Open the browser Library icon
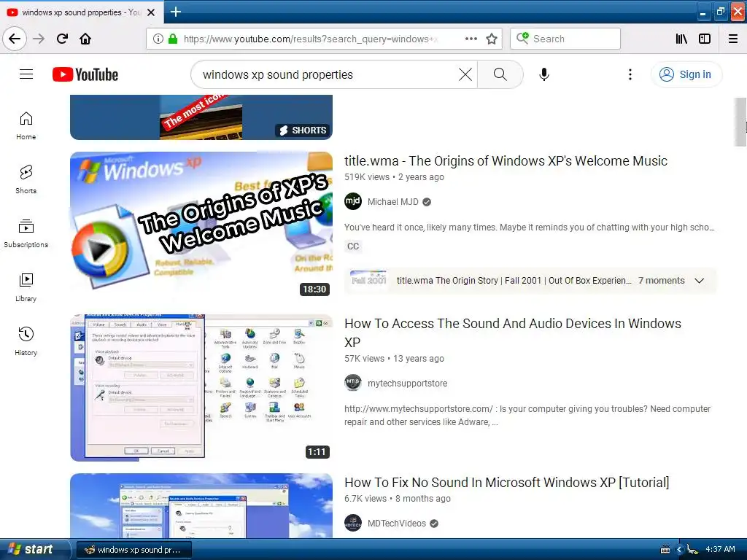This screenshot has width=747, height=560. pos(681,39)
